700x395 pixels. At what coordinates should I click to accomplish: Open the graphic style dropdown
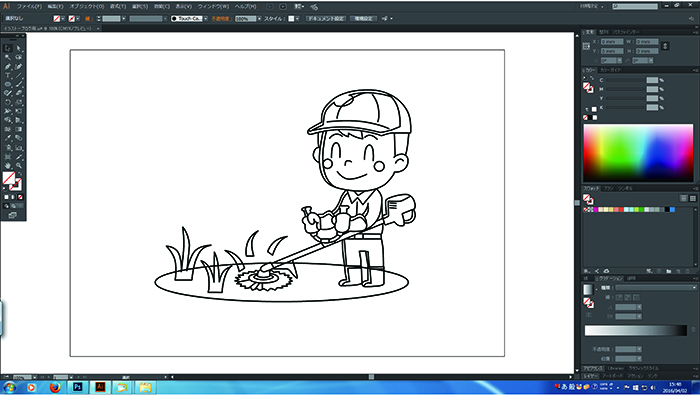(297, 19)
